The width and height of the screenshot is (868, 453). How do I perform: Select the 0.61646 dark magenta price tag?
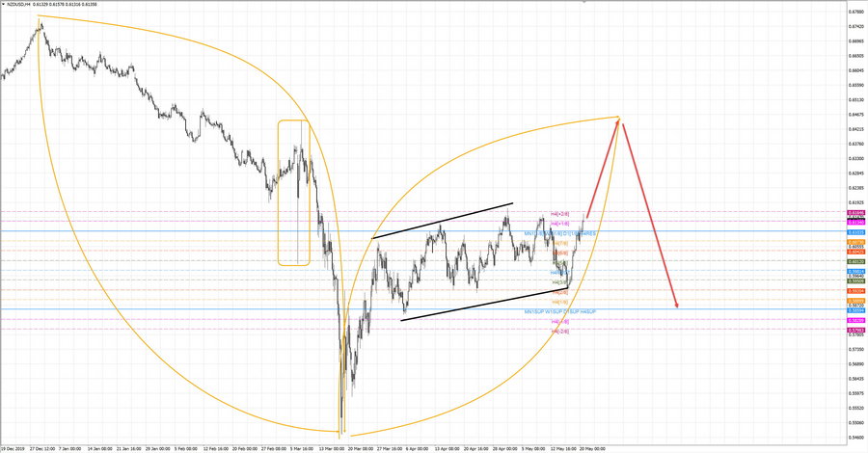coord(855,212)
